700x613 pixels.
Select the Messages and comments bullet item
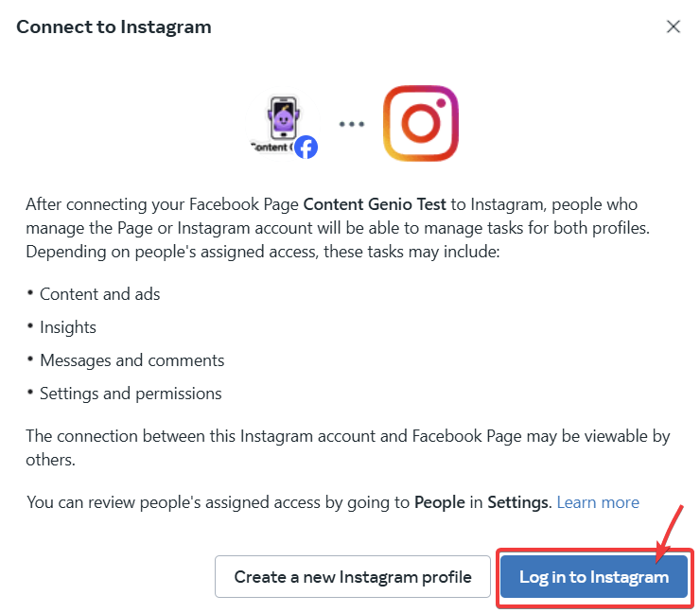(132, 360)
